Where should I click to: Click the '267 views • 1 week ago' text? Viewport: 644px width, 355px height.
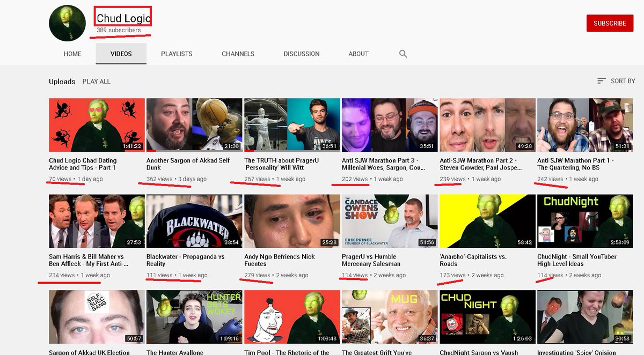275,179
